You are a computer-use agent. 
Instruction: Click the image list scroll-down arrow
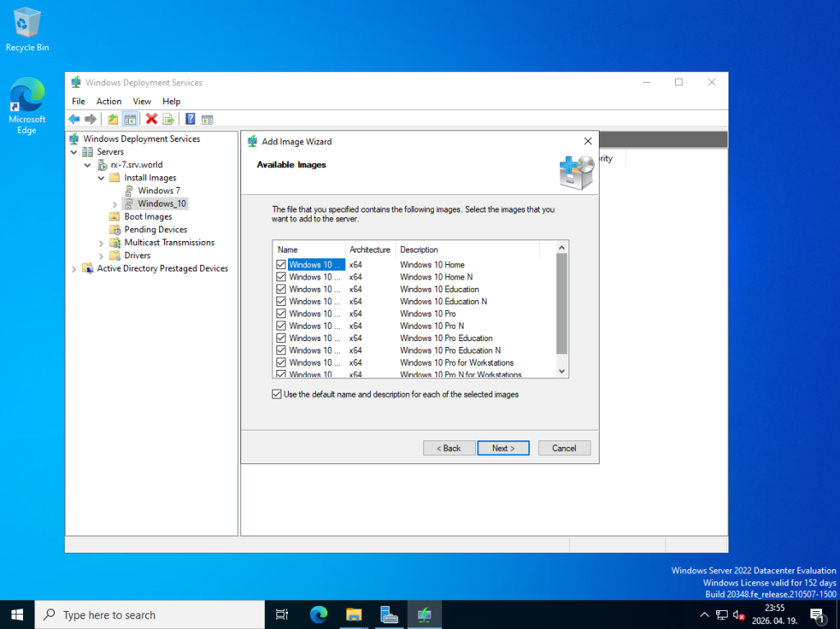(562, 371)
